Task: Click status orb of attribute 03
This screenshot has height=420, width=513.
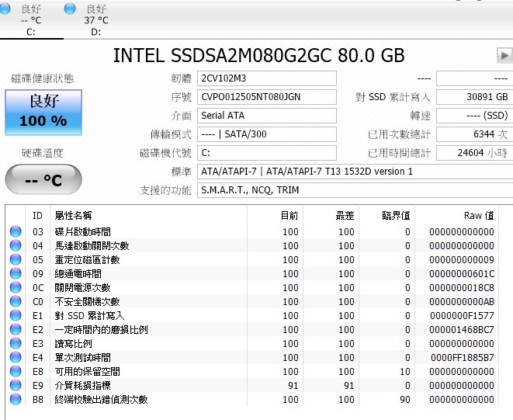Action: point(16,231)
